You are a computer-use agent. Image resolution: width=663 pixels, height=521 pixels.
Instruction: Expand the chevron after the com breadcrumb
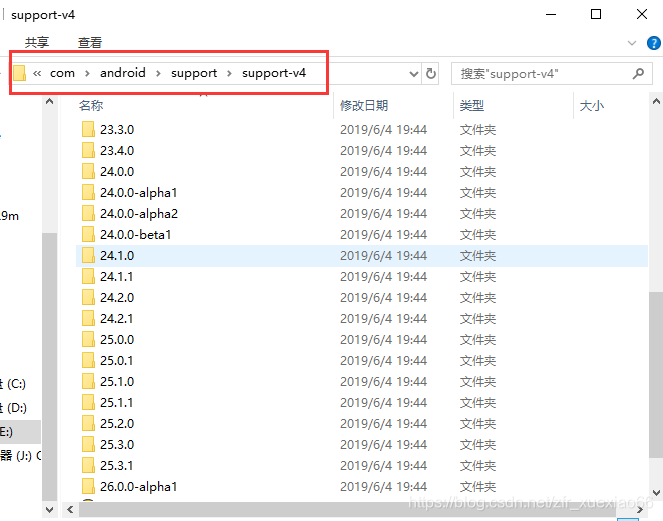(x=87, y=74)
